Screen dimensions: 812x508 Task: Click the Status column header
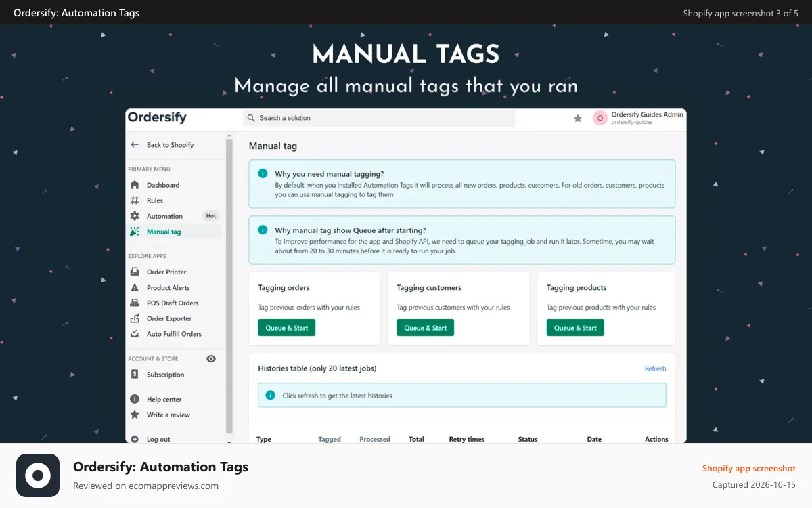tap(528, 439)
